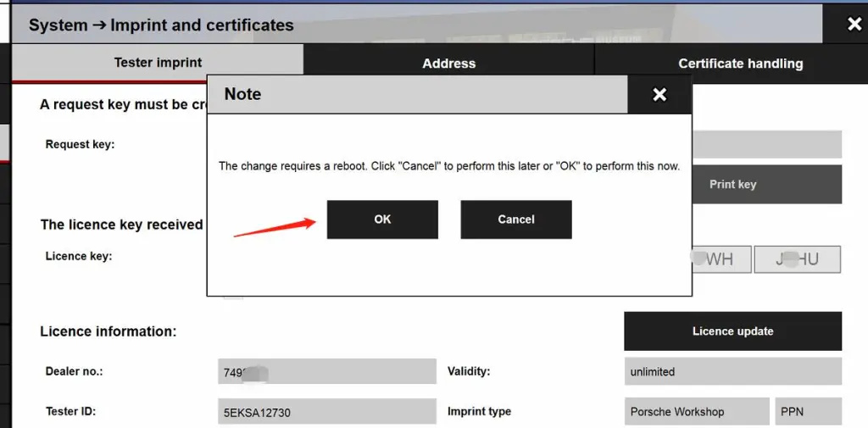Click the Dealer no. field

(x=326, y=371)
